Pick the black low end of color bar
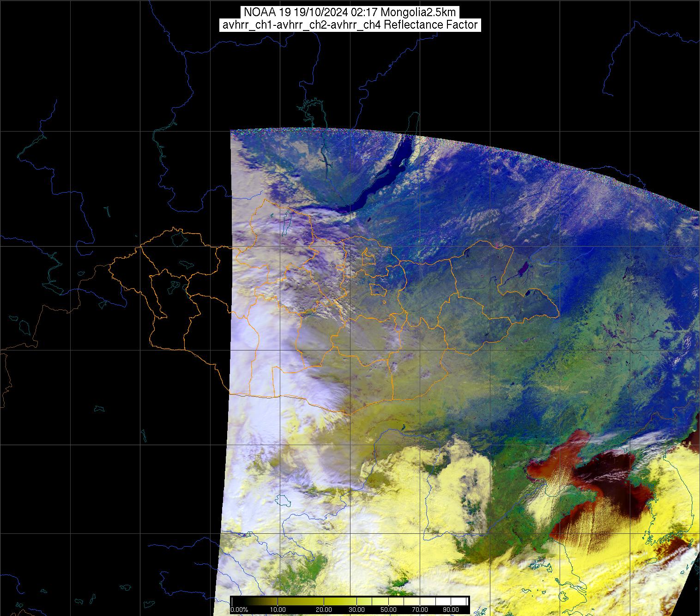 235,601
